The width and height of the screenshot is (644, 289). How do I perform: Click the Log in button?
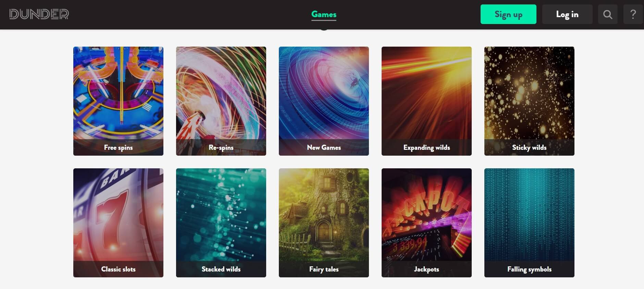(x=567, y=14)
